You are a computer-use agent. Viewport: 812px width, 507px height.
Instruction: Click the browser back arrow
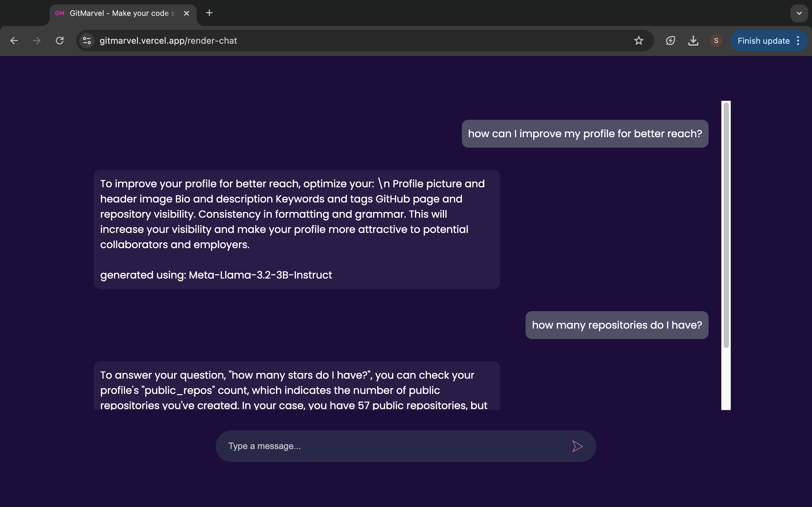pos(14,41)
